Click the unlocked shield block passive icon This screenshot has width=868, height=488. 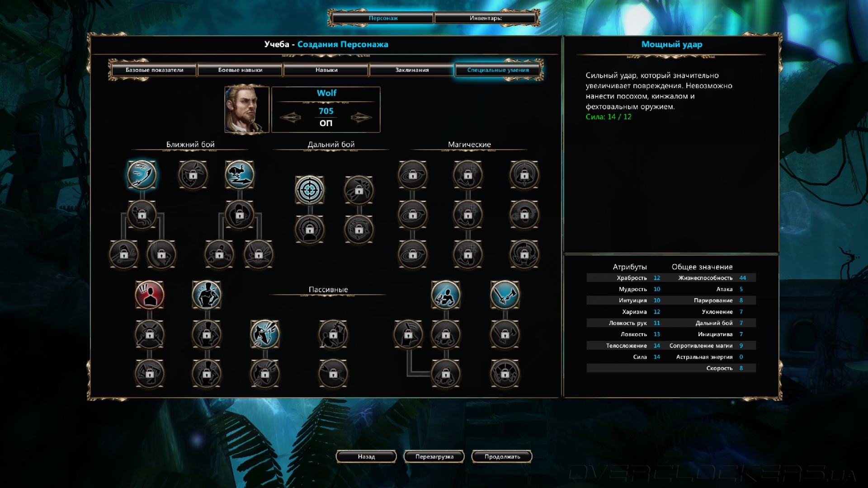tap(265, 334)
